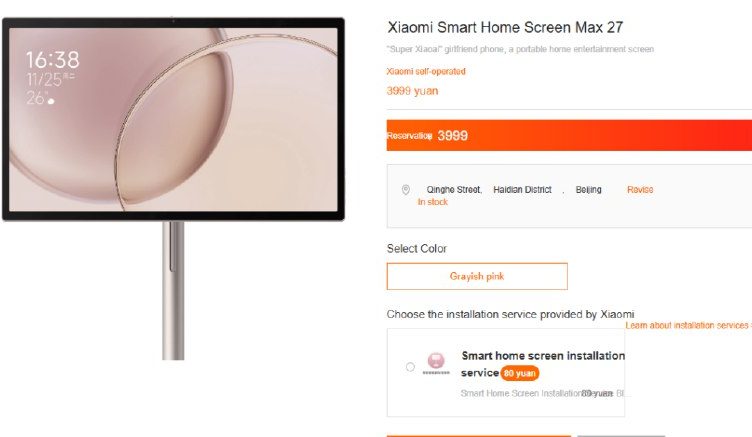Click Haidian District in the address
Viewport: 752px width, 437px height.
point(522,189)
